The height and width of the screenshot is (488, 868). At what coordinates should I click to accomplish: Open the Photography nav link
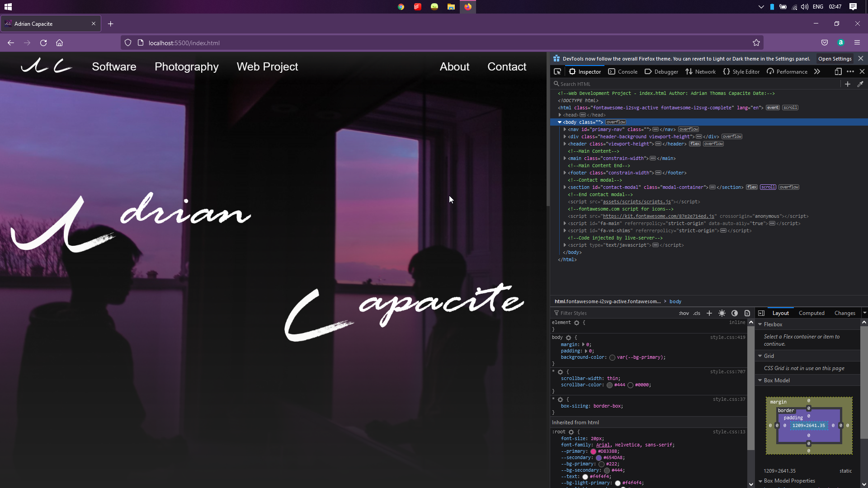coord(186,67)
